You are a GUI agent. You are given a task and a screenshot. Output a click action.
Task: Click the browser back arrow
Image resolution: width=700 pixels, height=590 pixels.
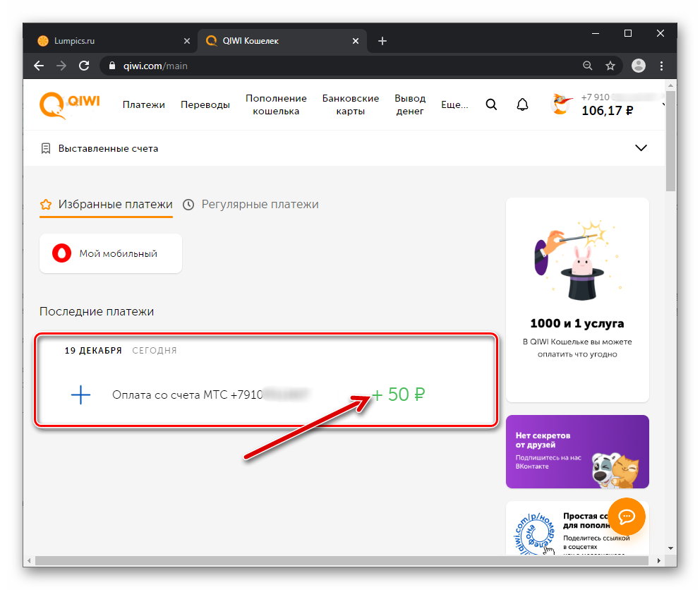[39, 66]
